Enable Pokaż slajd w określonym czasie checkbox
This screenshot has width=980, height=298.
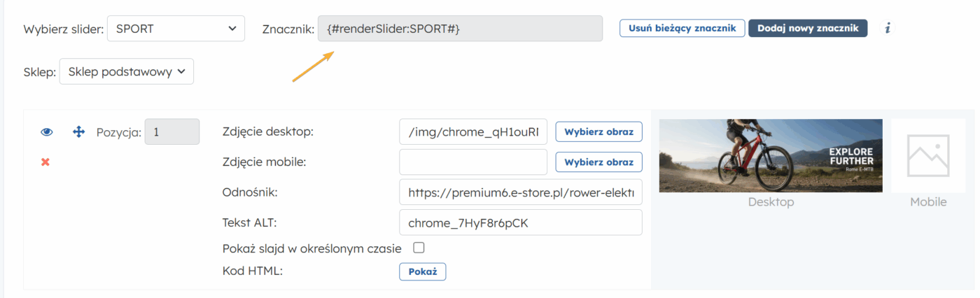pyautogui.click(x=419, y=248)
